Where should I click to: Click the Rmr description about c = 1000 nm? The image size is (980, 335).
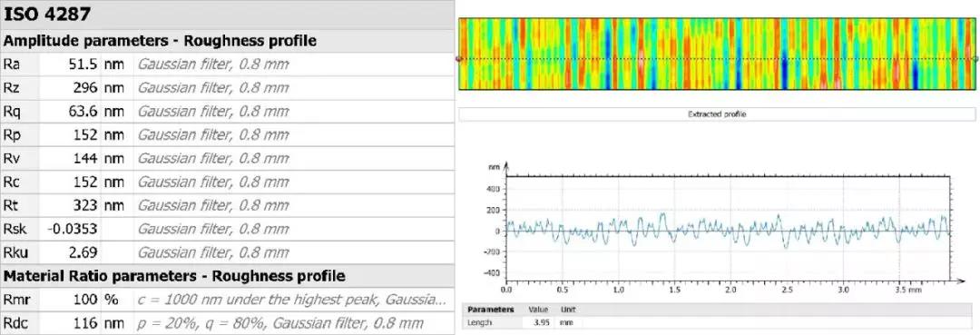(292, 300)
